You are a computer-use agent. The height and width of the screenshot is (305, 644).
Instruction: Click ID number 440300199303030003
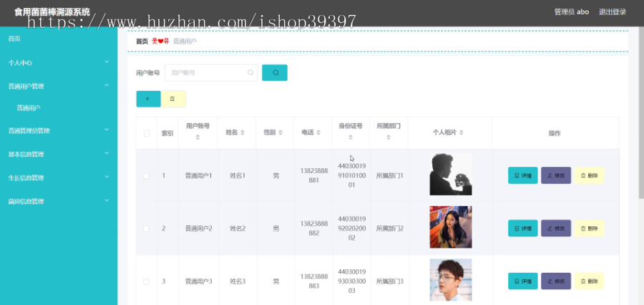(351, 281)
